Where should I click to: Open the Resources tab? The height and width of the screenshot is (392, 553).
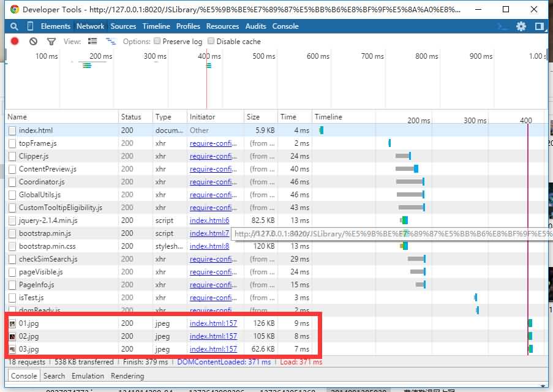click(222, 26)
